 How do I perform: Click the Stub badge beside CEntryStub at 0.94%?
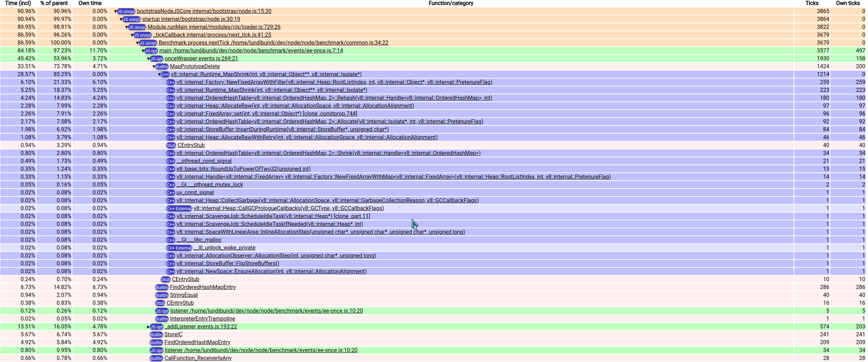pos(171,145)
